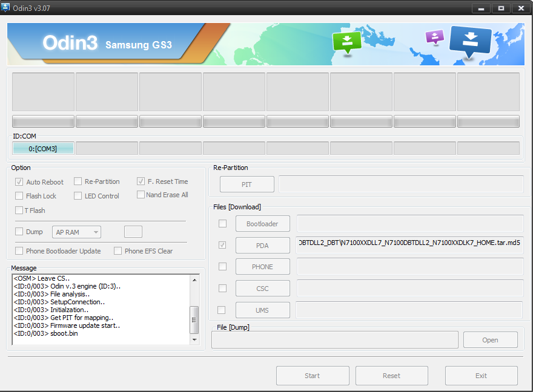The image size is (533, 392).
Task: Click the Message log scroll up arrow
Action: [x=194, y=280]
